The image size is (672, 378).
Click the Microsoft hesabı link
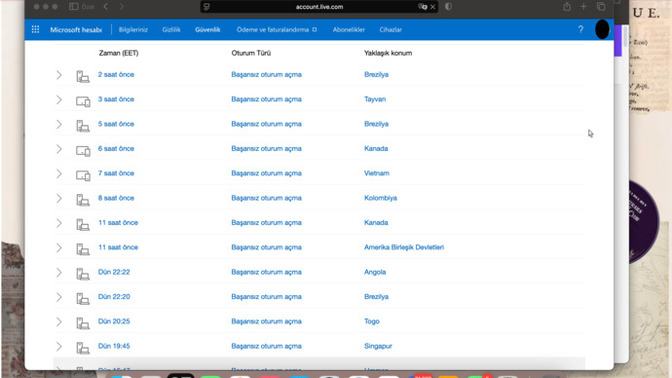[x=76, y=30]
